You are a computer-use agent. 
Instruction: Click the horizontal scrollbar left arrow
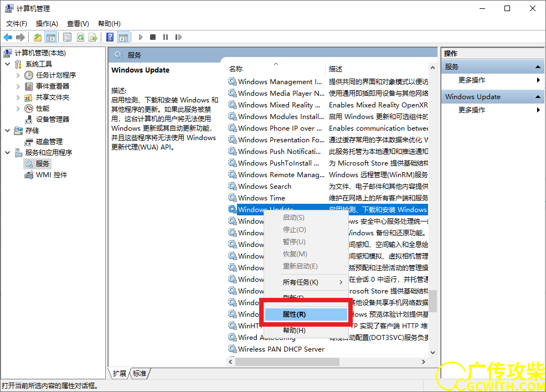pyautogui.click(x=230, y=362)
